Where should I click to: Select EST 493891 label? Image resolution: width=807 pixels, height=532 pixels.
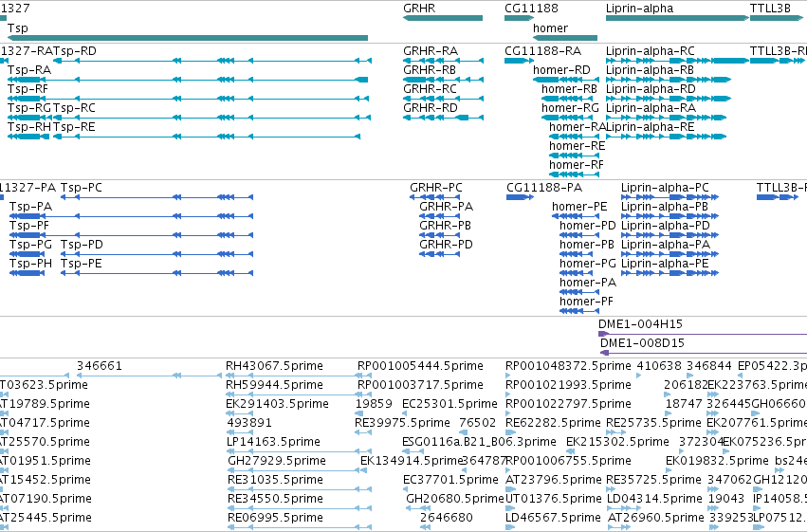(x=249, y=424)
